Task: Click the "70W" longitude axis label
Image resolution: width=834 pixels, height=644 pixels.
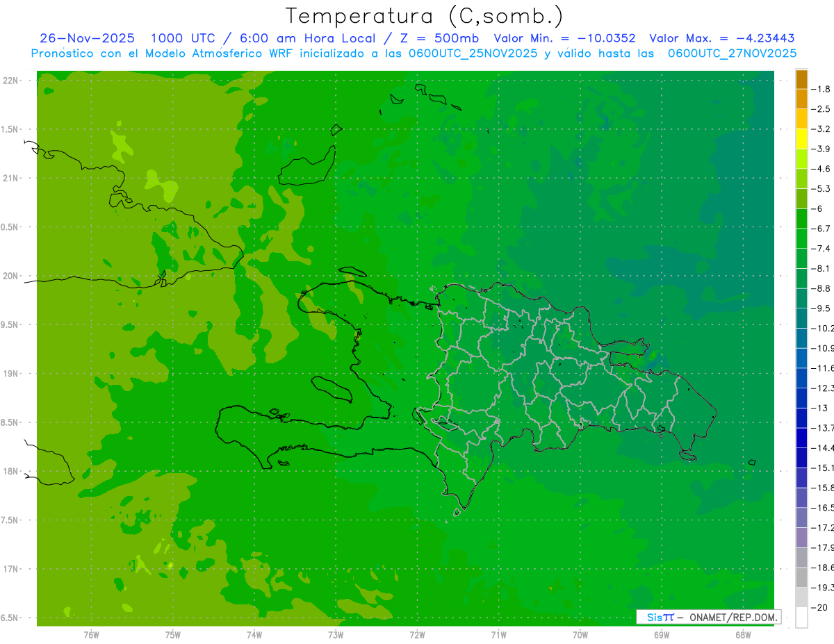Action: tap(580, 635)
